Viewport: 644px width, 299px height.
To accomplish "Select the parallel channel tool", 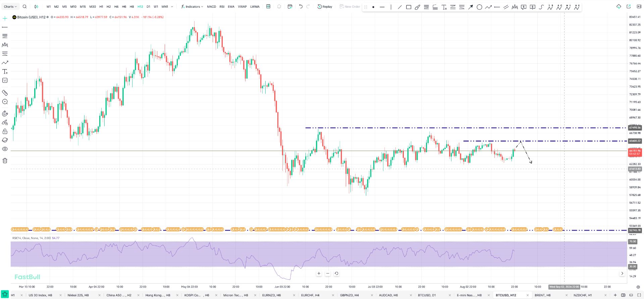I will (506, 7).
